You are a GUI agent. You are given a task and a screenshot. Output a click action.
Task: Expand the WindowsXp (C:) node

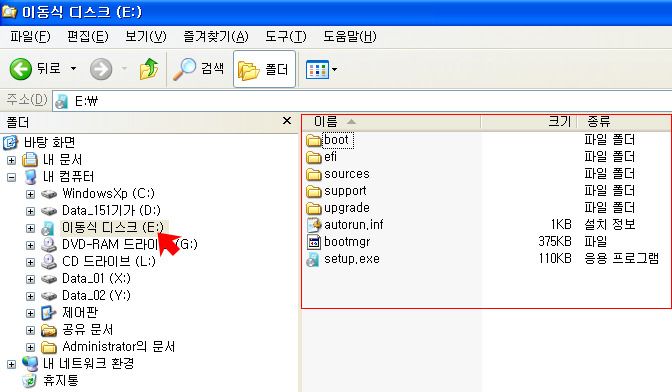(x=30, y=194)
